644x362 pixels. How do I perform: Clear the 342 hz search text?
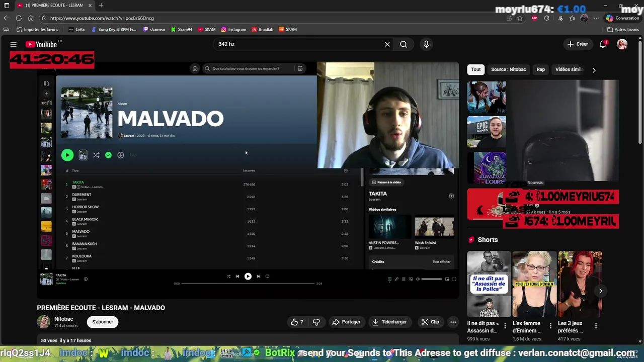click(x=387, y=44)
